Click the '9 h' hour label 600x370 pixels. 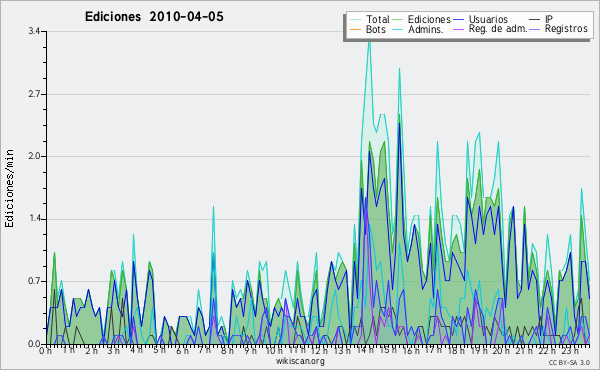(x=250, y=351)
